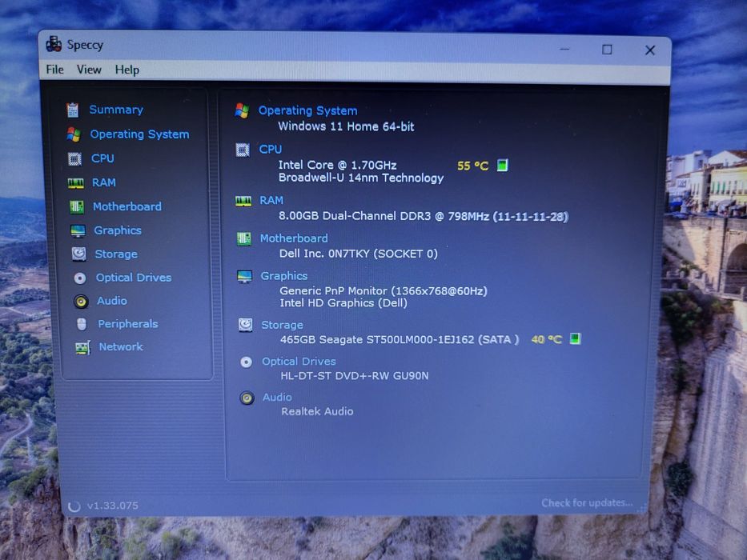Image resolution: width=747 pixels, height=560 pixels.
Task: Open the Audio section in sidebar
Action: [x=112, y=301]
